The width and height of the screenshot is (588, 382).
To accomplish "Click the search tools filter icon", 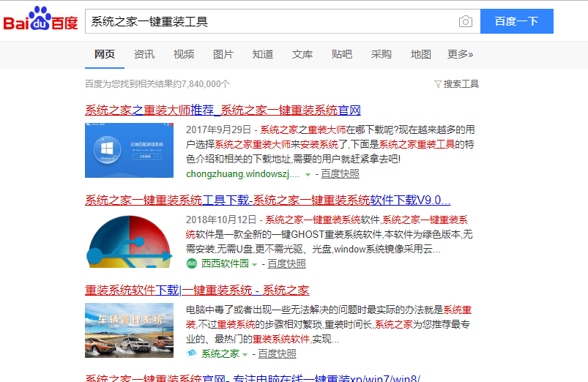I will (x=438, y=84).
